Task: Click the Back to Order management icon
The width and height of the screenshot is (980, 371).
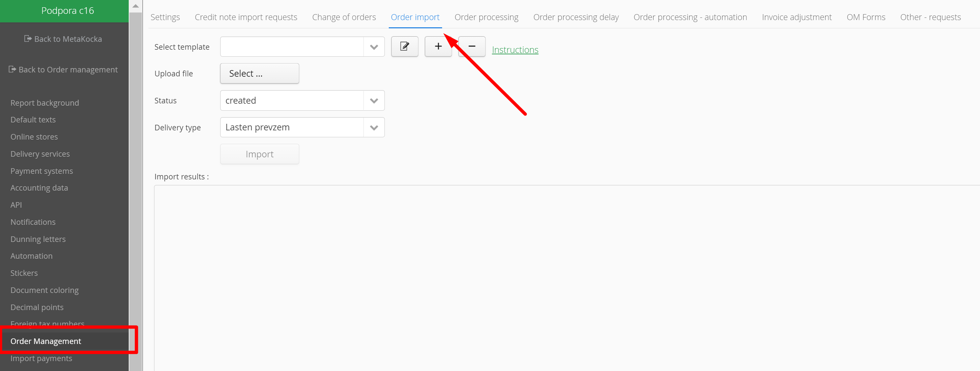Action: (12, 69)
